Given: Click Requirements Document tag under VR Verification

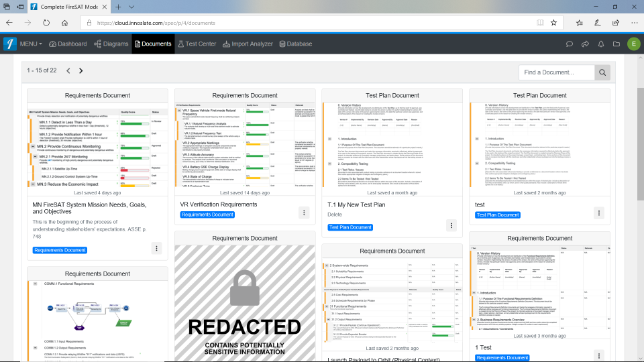Looking at the screenshot, I should (x=207, y=215).
